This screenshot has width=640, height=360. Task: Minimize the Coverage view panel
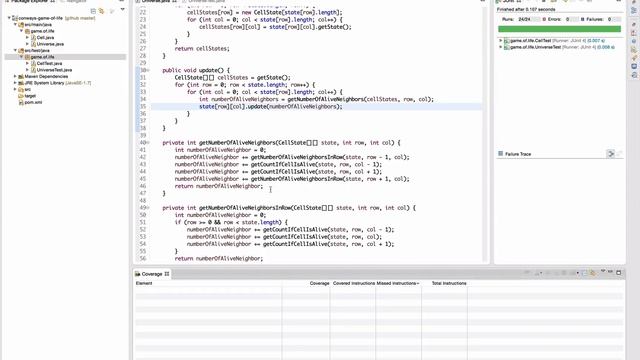click(611, 272)
